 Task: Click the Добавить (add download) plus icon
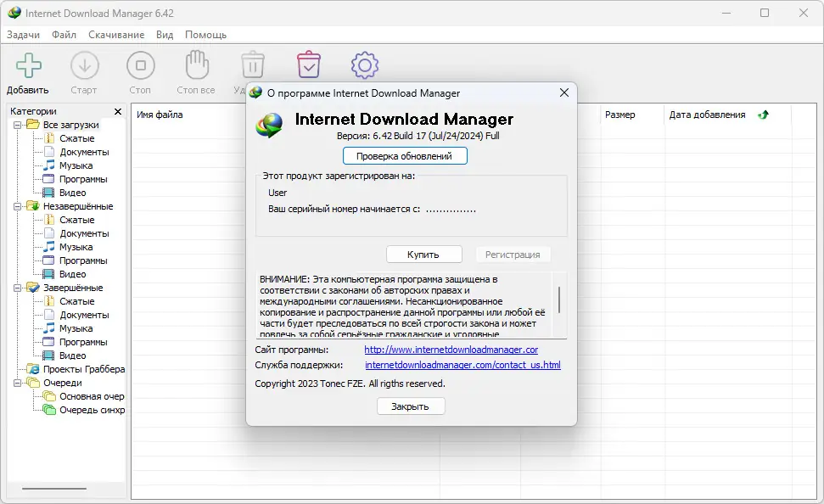28,65
